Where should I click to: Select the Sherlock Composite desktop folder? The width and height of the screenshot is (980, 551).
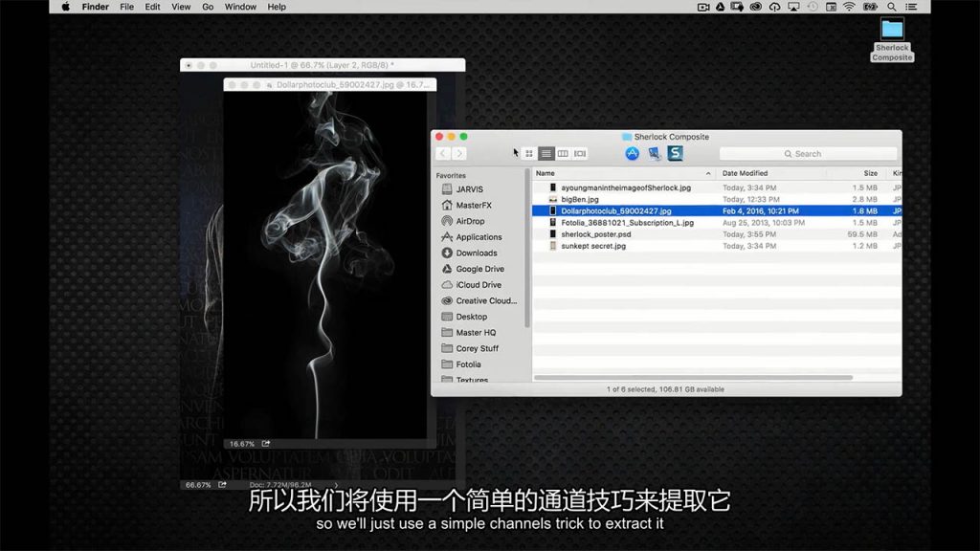click(892, 39)
